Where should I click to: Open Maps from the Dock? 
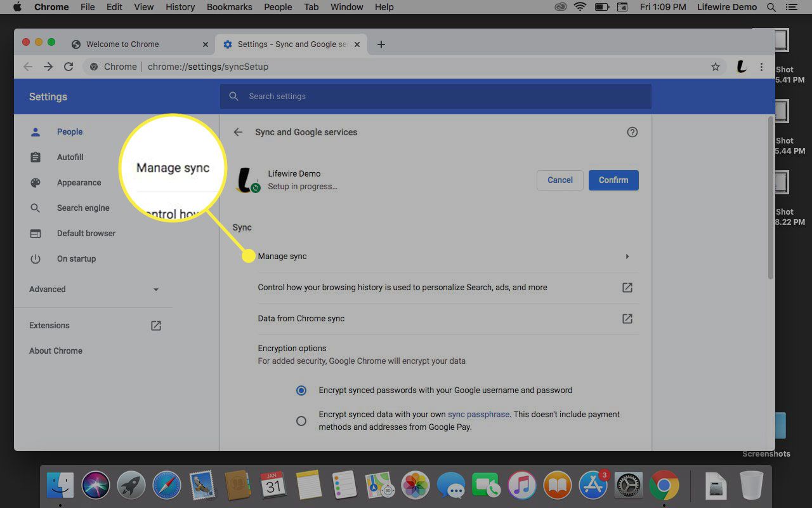coord(380,486)
